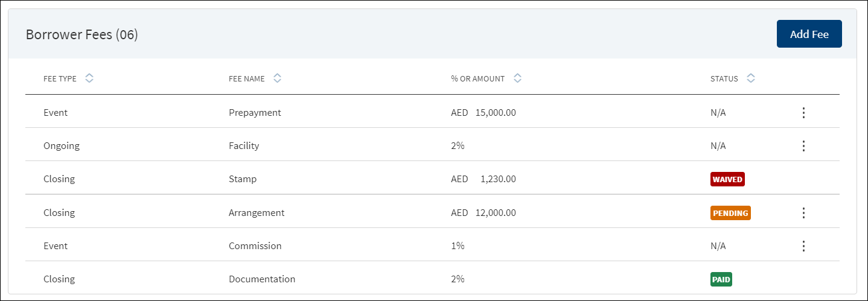Screen dimensions: 868x301
Task: Click the Borrower Fees (06) heading
Action: click(82, 34)
